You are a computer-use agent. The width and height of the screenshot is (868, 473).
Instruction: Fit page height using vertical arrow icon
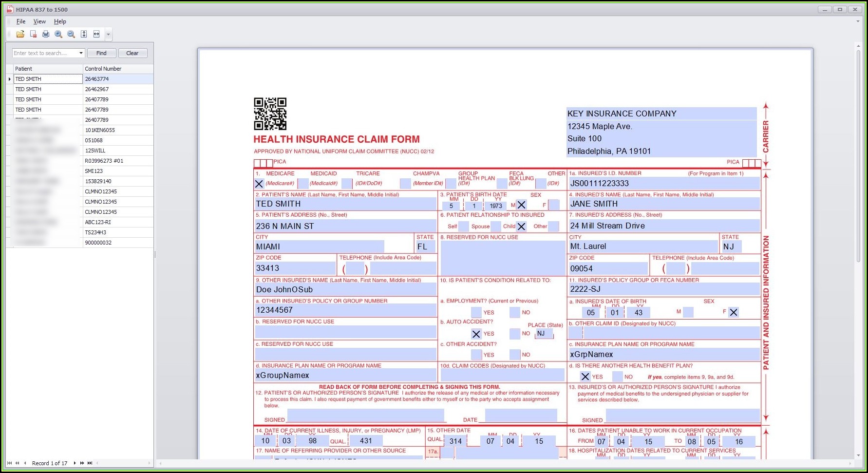[x=84, y=34]
